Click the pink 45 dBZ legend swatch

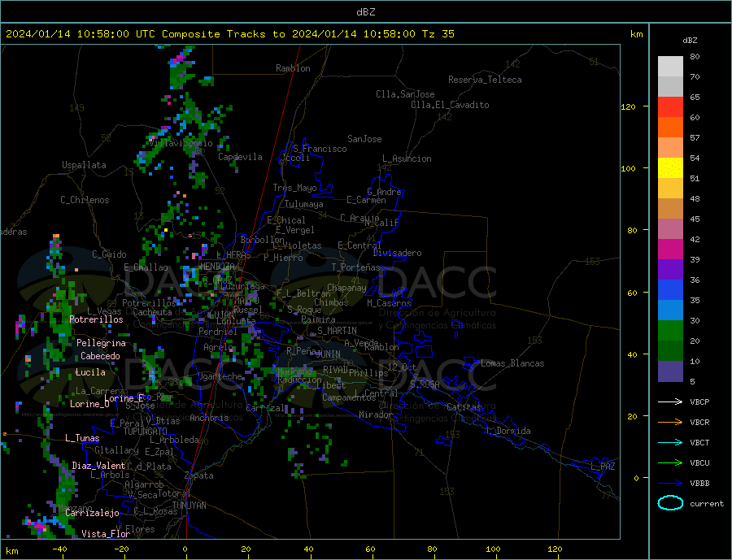[x=670, y=228]
